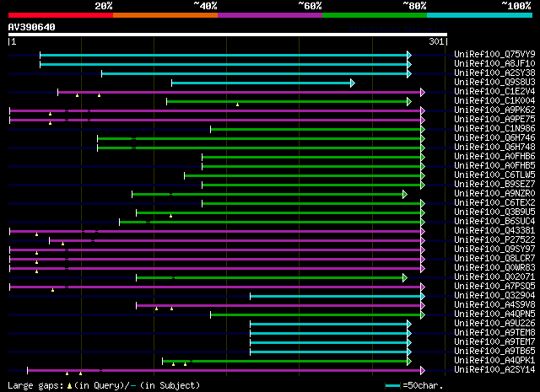
Task: Open the UniRef100_C6TLW5 hit label
Action: (x=494, y=175)
